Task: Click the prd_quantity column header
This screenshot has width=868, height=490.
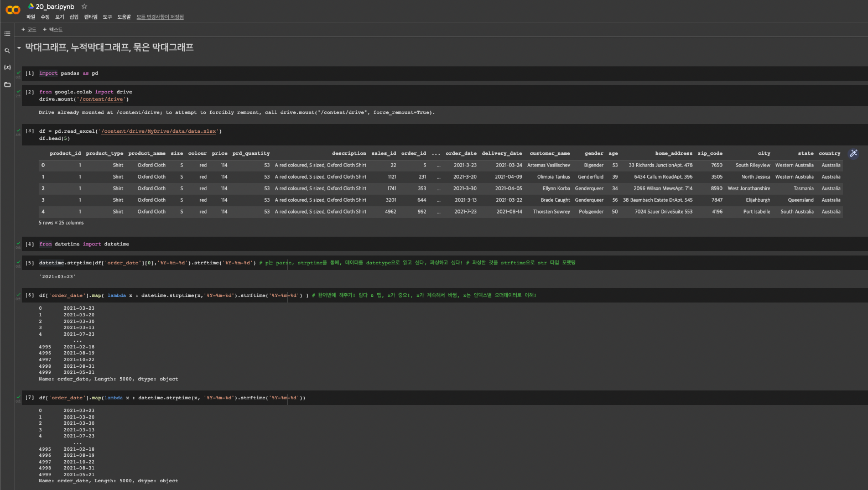Action: click(x=251, y=153)
